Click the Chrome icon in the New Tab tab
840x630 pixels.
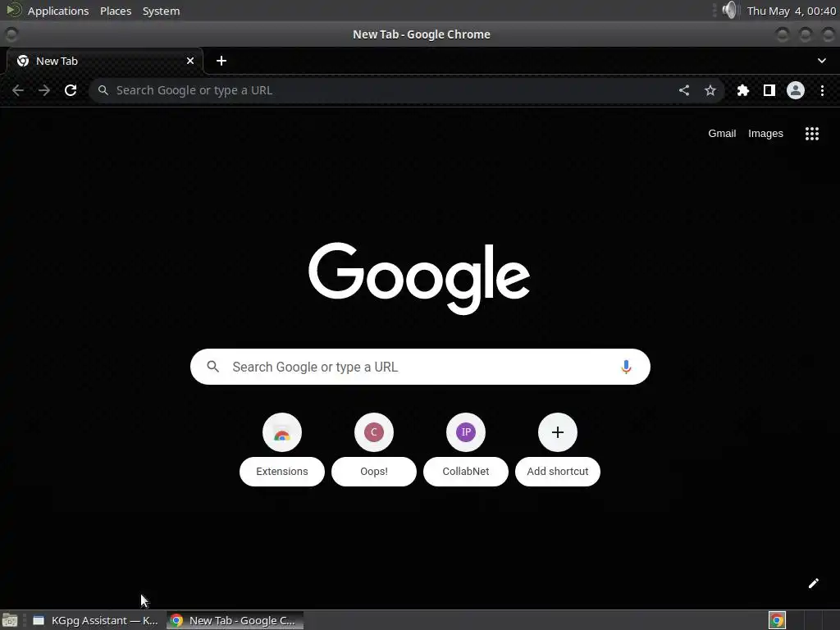[x=23, y=61]
